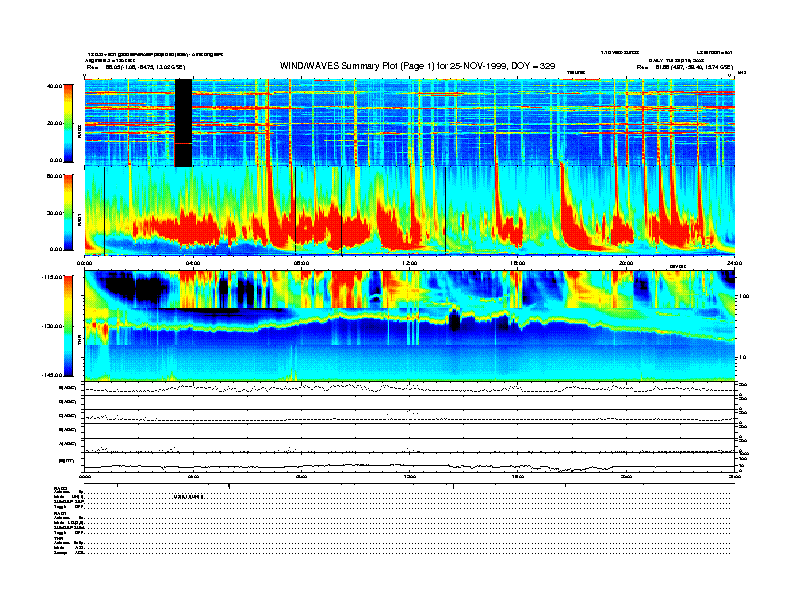This screenshot has height=612, width=792.
Task: Click the TNR rainbow color scale bar
Action: [x=68, y=326]
